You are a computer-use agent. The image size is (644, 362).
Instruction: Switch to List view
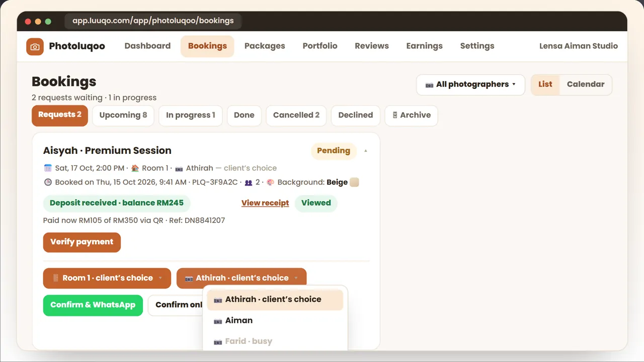pos(545,84)
